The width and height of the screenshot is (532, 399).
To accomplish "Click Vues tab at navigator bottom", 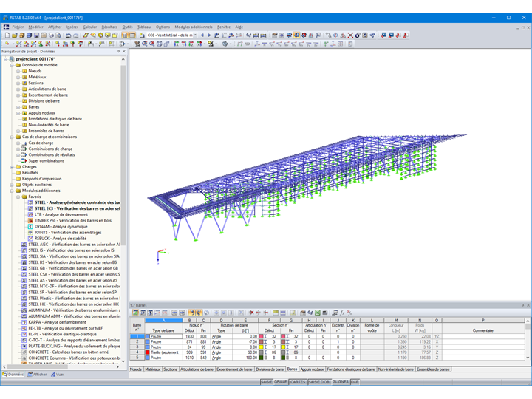I will click(x=58, y=375).
